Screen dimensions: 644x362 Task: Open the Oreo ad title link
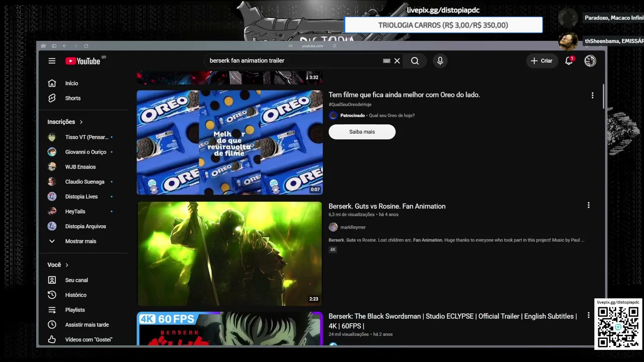click(404, 95)
